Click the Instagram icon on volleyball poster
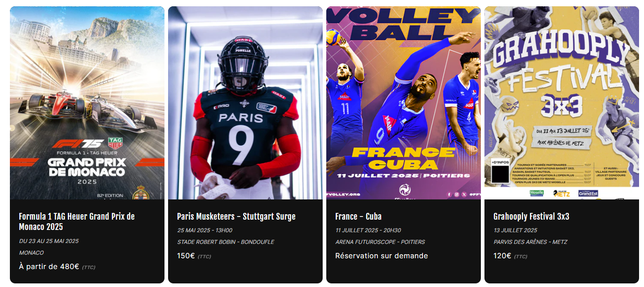 coord(456,194)
